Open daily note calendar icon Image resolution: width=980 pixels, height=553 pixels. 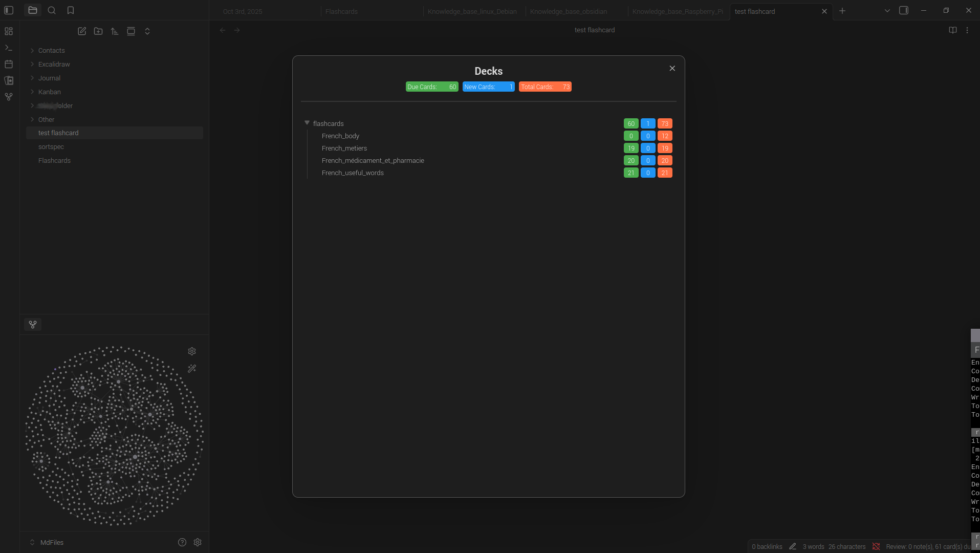click(9, 64)
